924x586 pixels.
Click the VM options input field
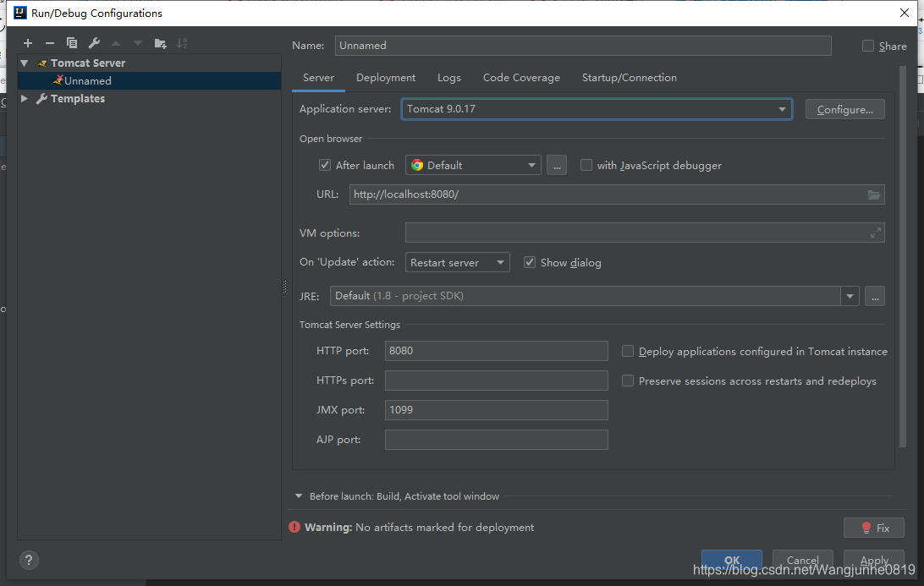[645, 233]
